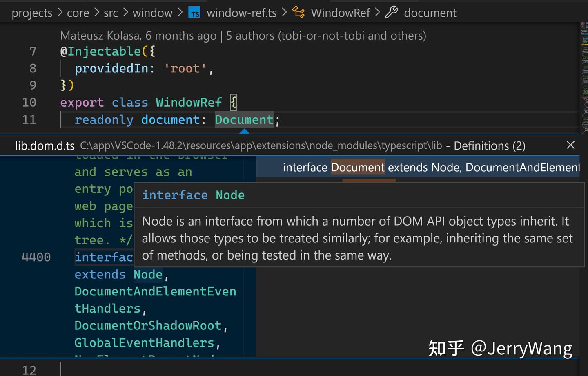
Task: Select the WindowRef class symbol icon
Action: (299, 13)
